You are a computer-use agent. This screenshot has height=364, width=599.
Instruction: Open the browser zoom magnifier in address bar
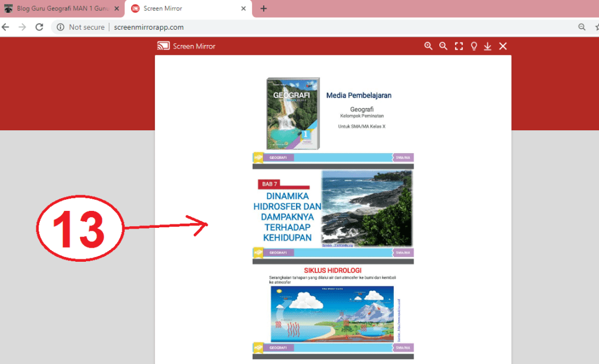(x=581, y=27)
